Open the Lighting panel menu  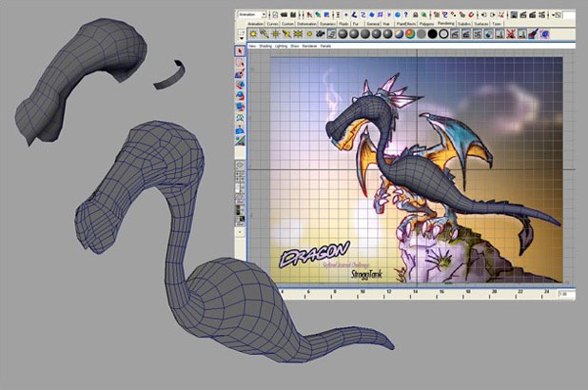(281, 46)
